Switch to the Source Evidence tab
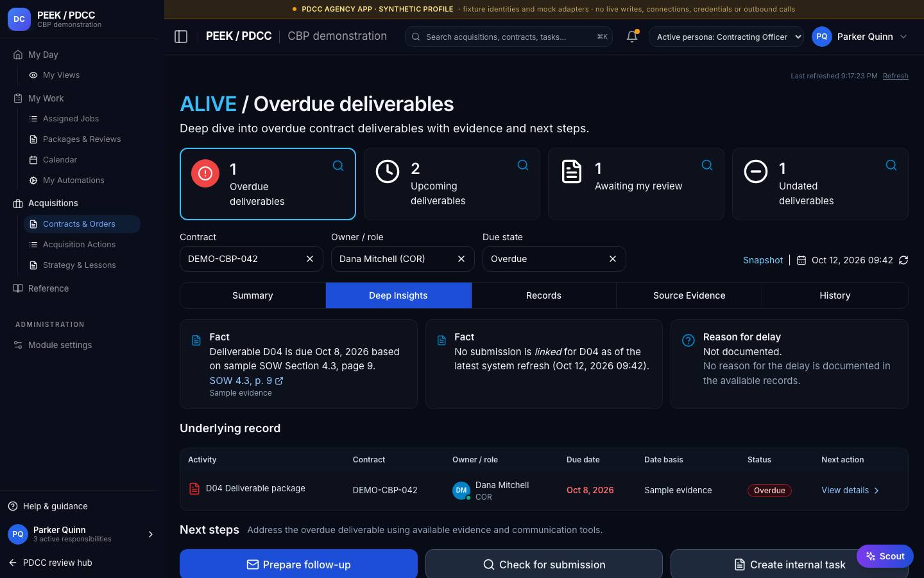The height and width of the screenshot is (578, 924). (x=689, y=295)
